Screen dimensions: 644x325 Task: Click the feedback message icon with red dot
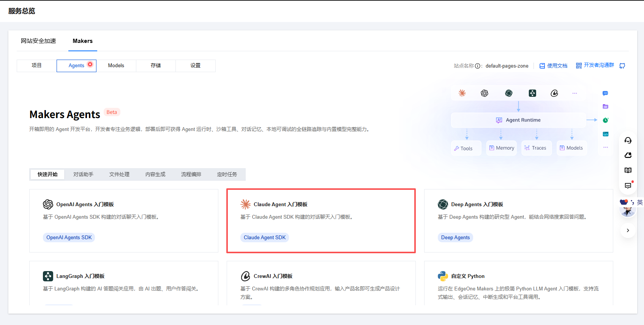click(628, 185)
